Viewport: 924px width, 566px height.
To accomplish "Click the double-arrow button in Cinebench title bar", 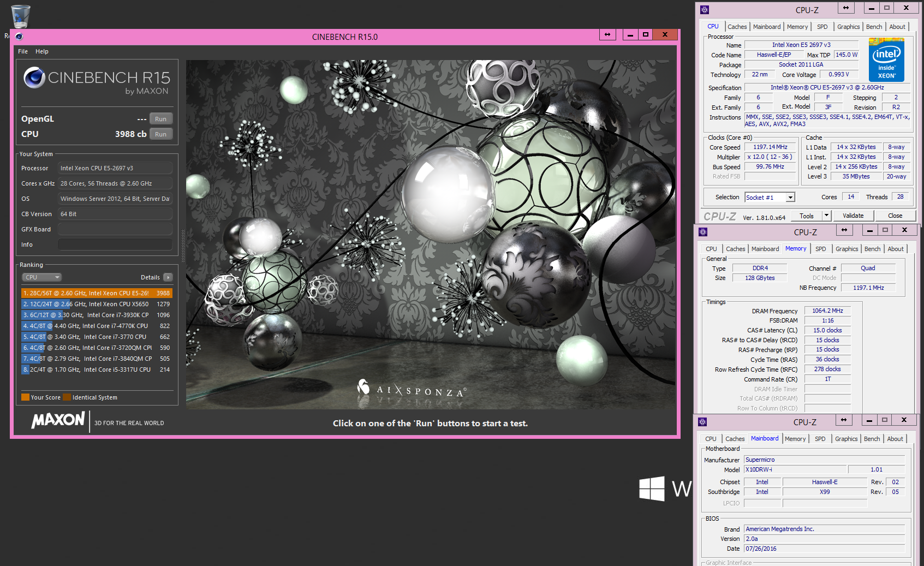I will pos(607,34).
